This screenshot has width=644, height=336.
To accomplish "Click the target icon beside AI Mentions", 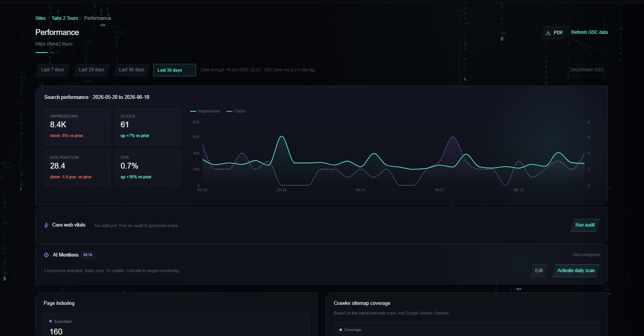I will (46, 255).
